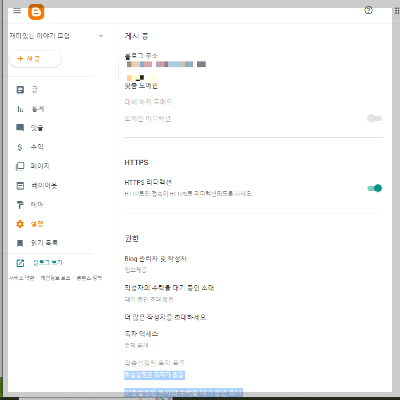Click the '+ 새 글' new post button
This screenshot has width=400, height=400.
(35, 59)
